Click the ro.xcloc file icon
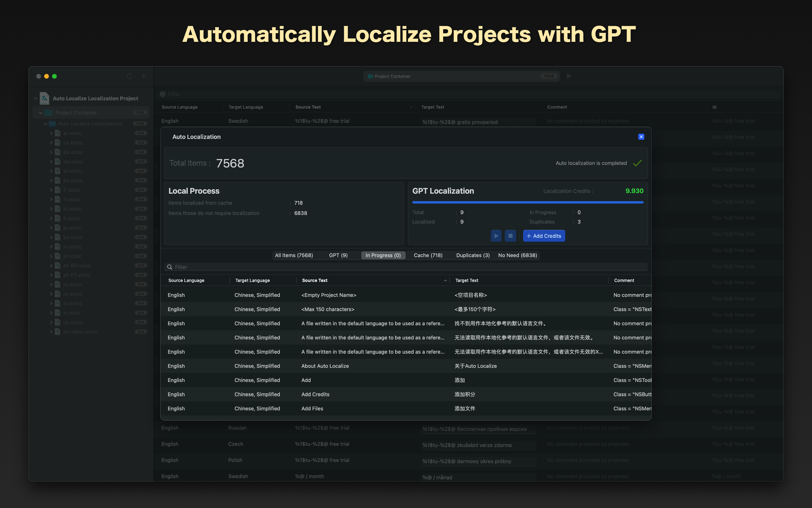The image size is (812, 508). point(58,284)
